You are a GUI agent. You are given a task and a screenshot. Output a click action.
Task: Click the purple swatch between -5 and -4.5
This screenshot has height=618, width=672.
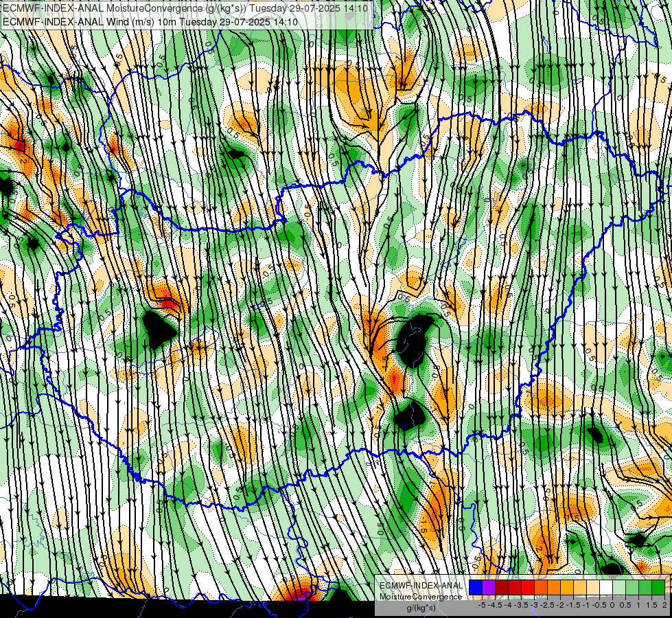[x=489, y=588]
